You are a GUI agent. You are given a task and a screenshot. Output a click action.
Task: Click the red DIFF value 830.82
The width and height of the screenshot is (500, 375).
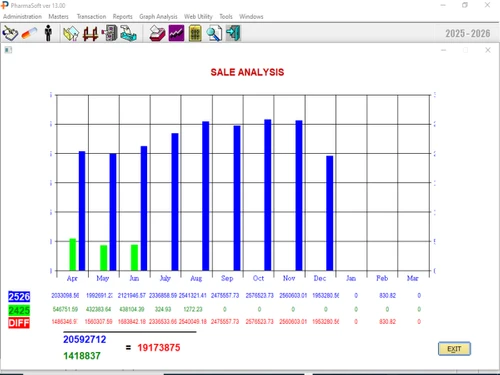[387, 322]
